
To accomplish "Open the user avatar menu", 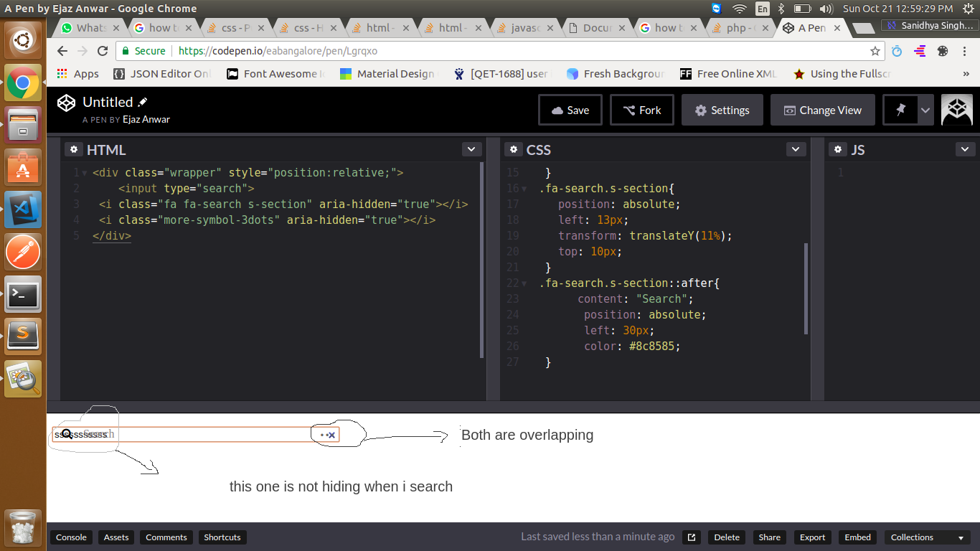I will coord(957,110).
